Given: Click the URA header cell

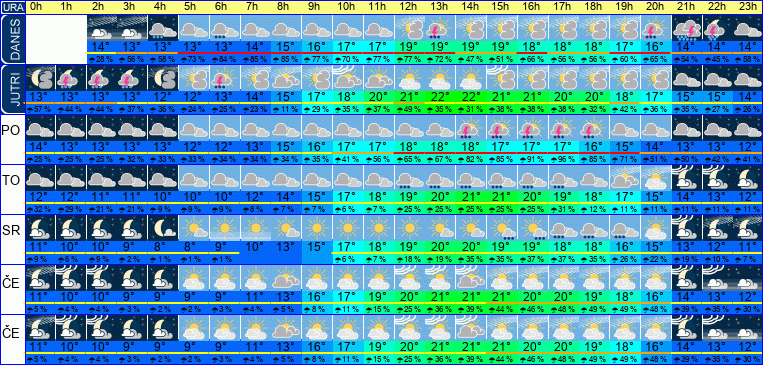Looking at the screenshot, I should [x=13, y=7].
